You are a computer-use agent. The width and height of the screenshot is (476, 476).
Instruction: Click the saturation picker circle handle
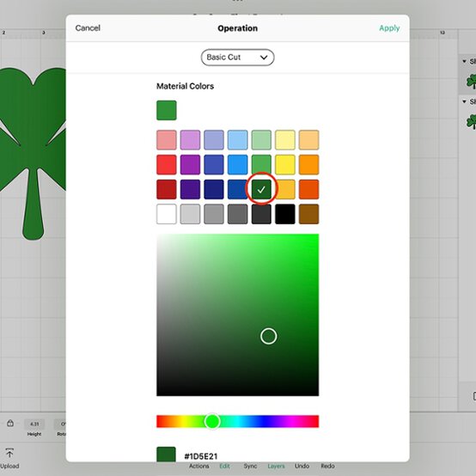tap(269, 336)
